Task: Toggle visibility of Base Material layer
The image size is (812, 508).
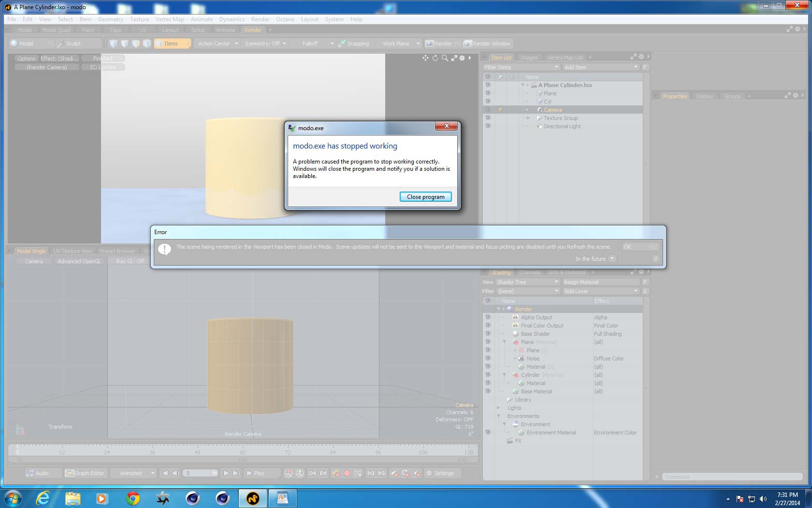Action: (488, 391)
